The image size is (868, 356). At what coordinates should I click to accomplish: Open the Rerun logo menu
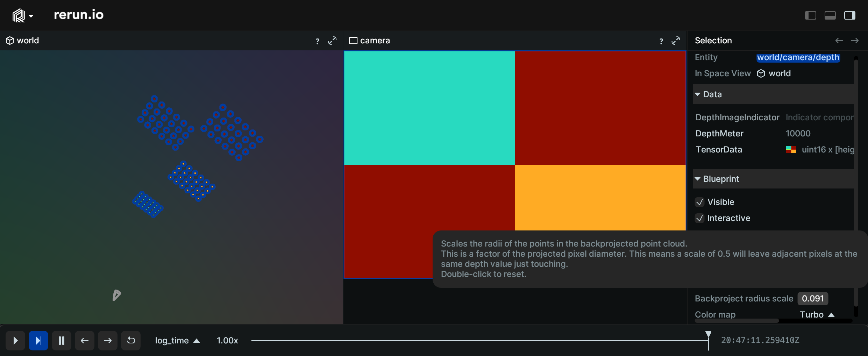pyautogui.click(x=22, y=15)
